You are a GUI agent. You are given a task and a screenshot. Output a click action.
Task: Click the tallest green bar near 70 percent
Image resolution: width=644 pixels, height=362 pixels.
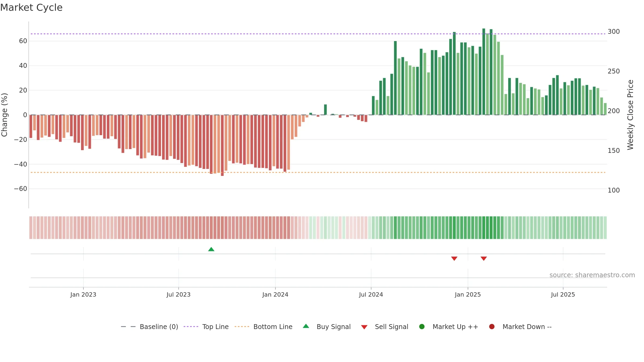pyautogui.click(x=484, y=72)
